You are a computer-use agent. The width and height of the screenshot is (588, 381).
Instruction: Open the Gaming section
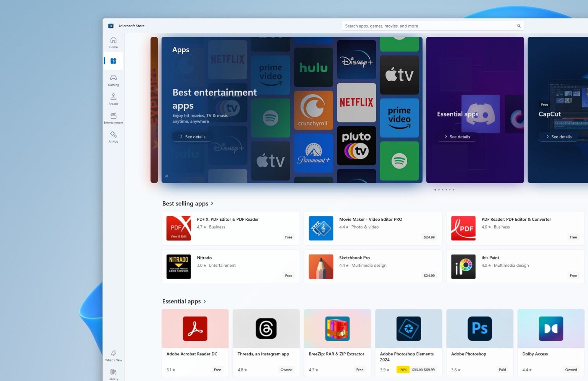tap(113, 80)
